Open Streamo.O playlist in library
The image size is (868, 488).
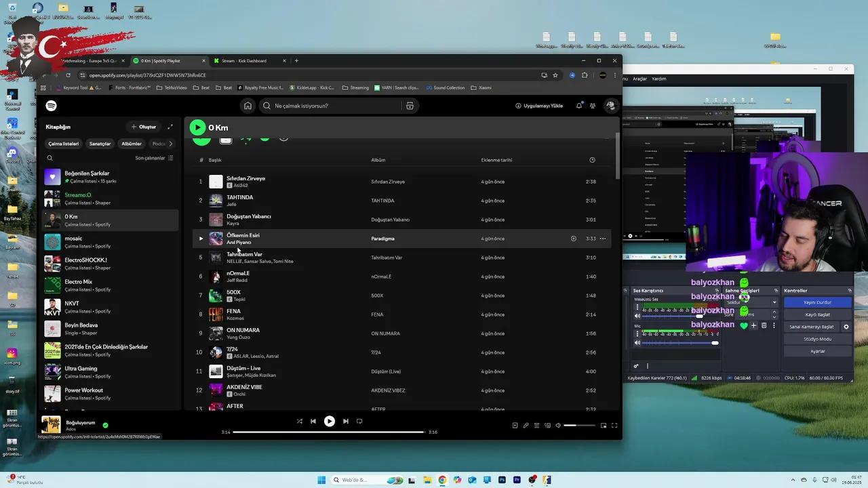(x=111, y=199)
